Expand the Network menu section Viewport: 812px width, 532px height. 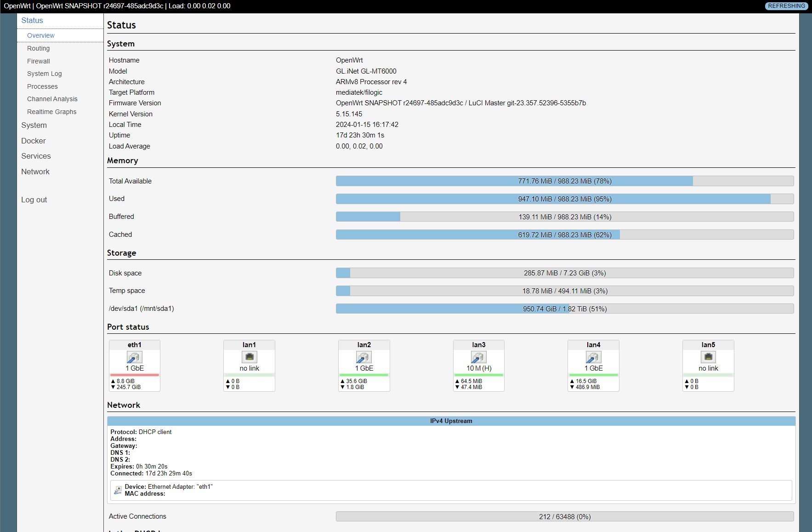tap(35, 172)
